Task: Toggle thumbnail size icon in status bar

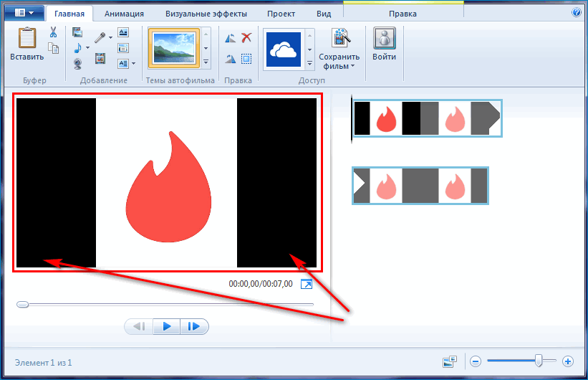Action: coord(450,361)
